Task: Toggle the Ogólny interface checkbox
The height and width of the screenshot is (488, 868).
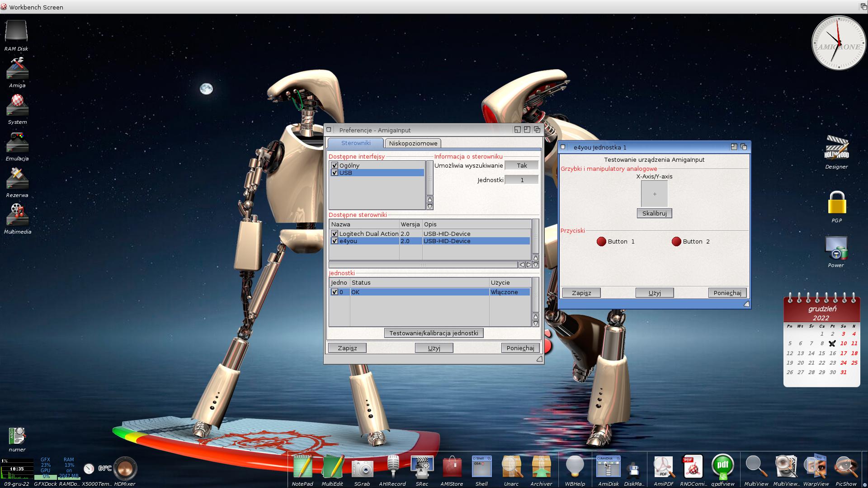Action: 335,165
